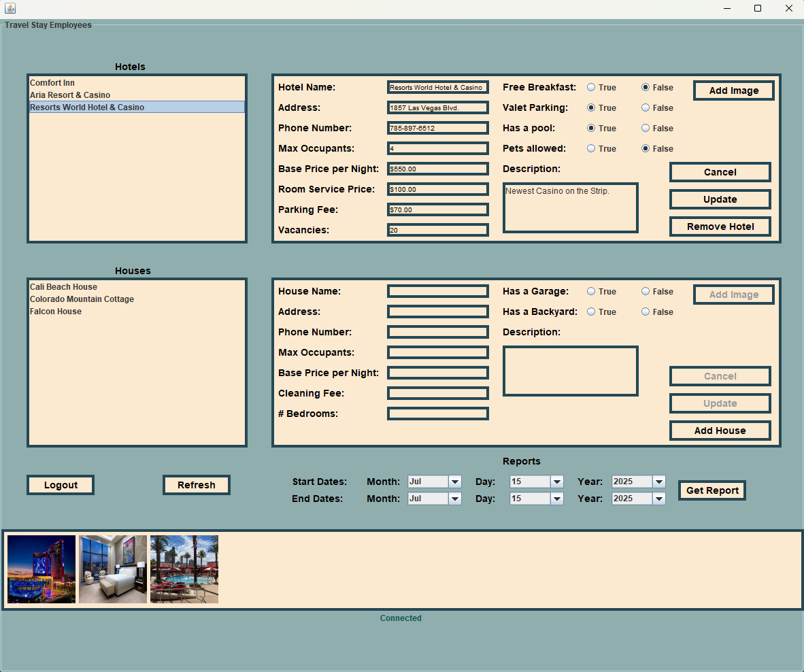Screen dimensions: 804x672
Task: Click the hotel Base Price per Night field
Action: click(437, 169)
